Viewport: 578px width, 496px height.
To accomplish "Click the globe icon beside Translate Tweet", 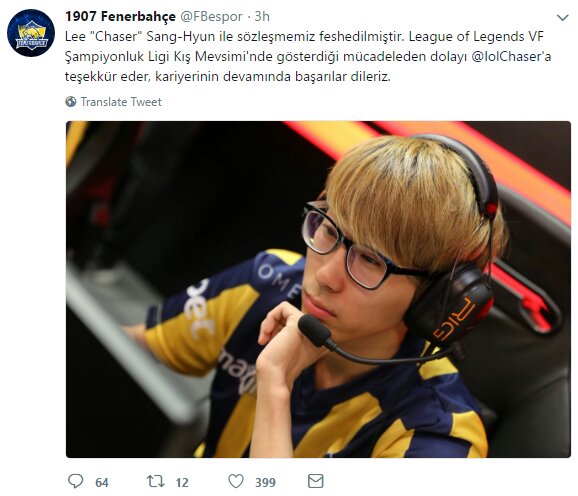I will (x=71, y=102).
